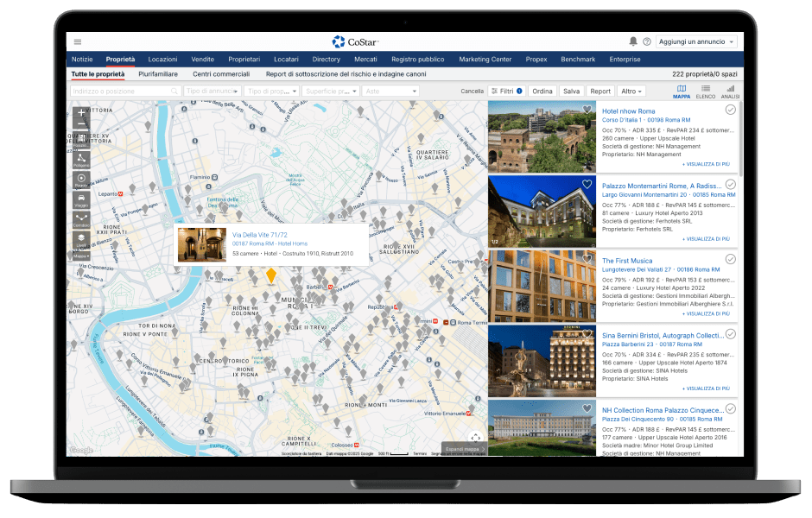Switch to the Elenco list view icon
The image size is (812, 518).
pos(706,91)
